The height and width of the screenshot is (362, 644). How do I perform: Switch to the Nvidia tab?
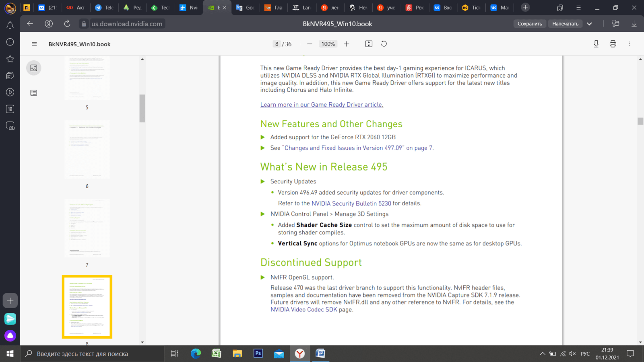(x=188, y=8)
